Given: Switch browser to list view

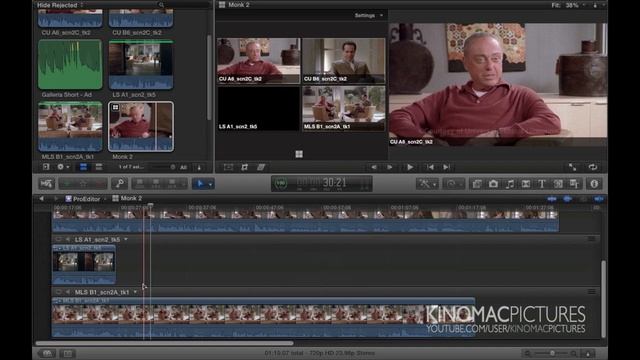Looking at the screenshot, I should tap(99, 167).
